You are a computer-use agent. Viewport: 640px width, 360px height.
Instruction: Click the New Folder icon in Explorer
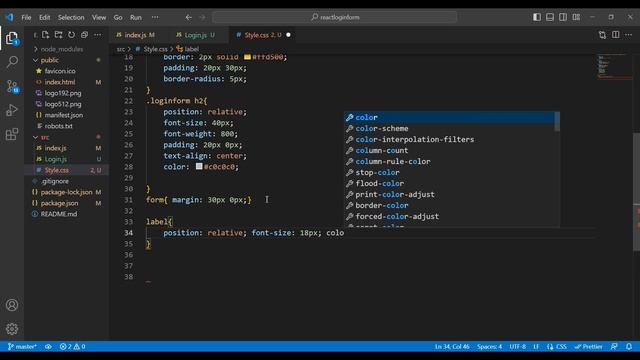point(58,35)
